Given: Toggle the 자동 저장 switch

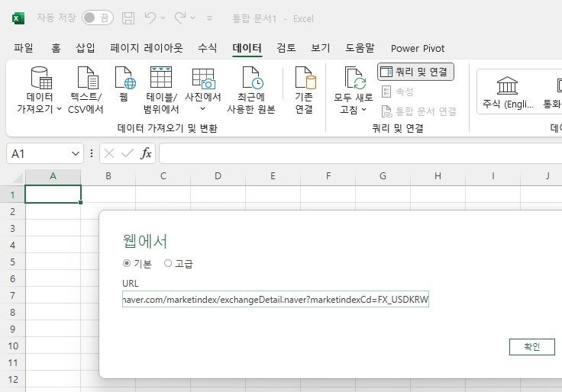Looking at the screenshot, I should pyautogui.click(x=98, y=18).
